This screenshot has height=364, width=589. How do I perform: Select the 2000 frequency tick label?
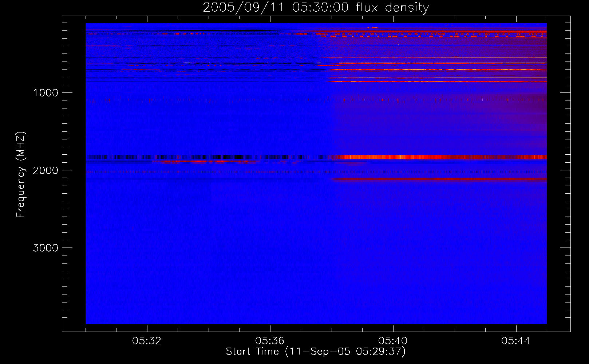point(46,170)
